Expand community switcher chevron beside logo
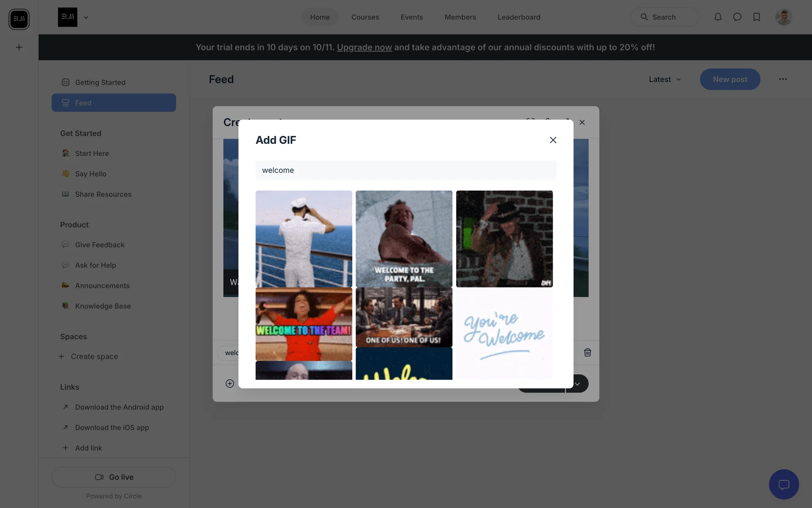 [86, 17]
